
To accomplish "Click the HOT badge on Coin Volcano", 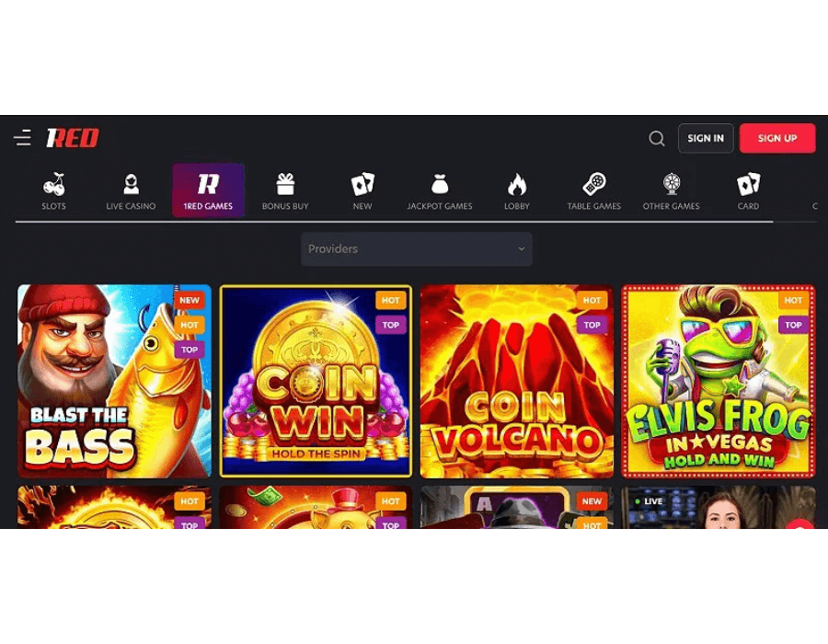I will [592, 300].
